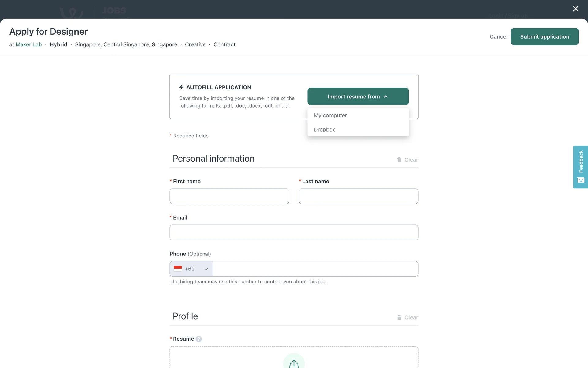Choose Dropbox import option
588x368 pixels.
click(x=324, y=129)
